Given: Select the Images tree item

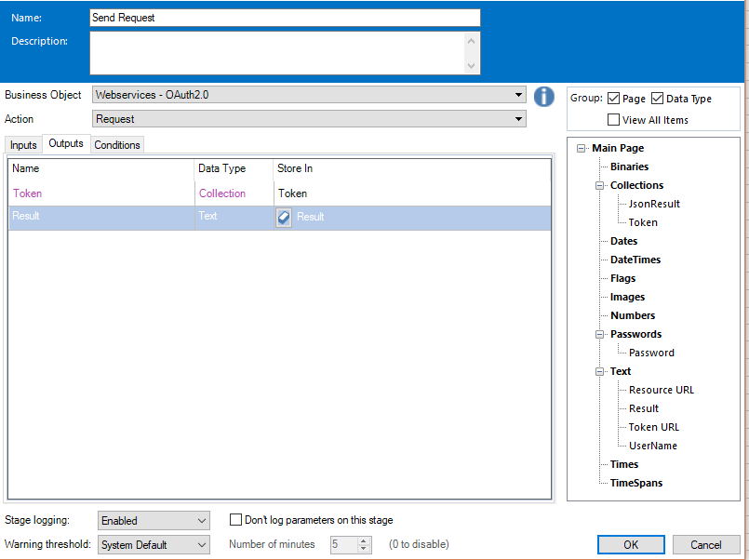Looking at the screenshot, I should (x=627, y=297).
